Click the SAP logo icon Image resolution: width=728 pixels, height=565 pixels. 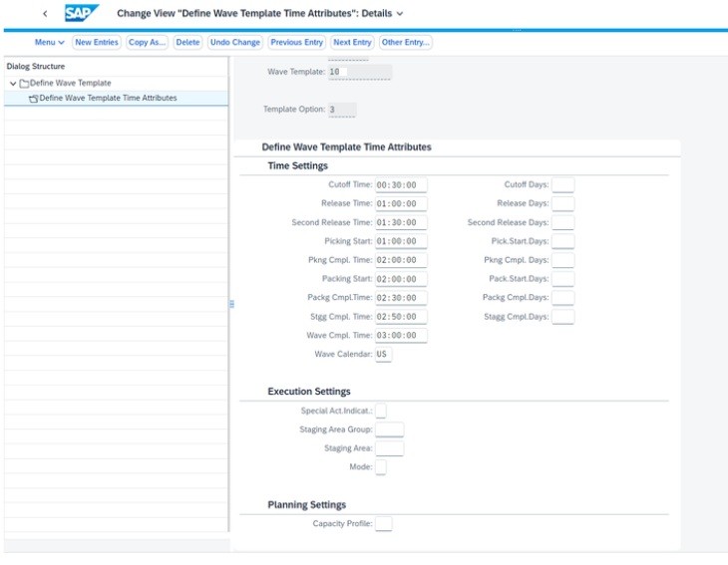click(x=82, y=14)
